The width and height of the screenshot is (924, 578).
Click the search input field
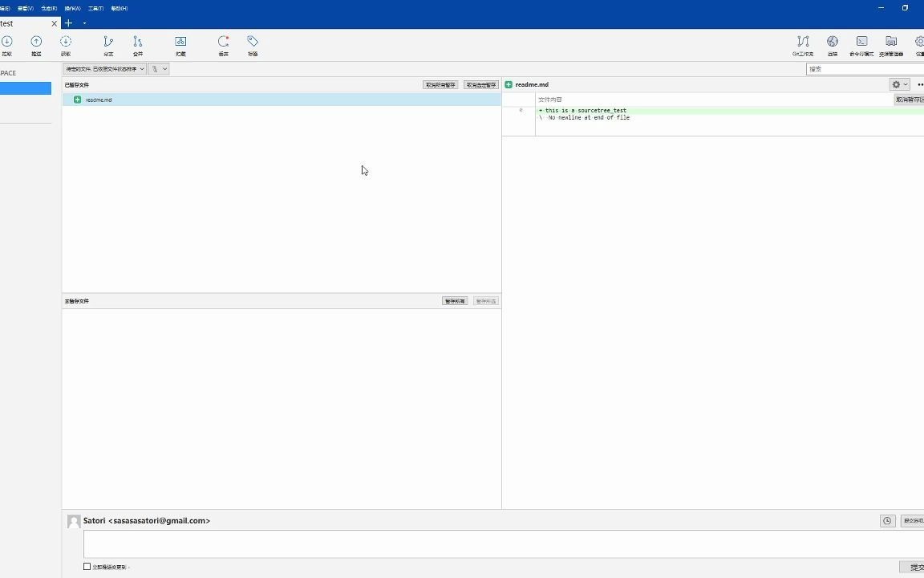(x=865, y=69)
